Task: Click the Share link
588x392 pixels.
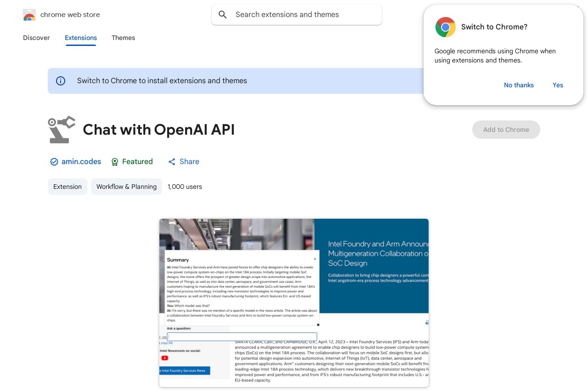Action: tap(189, 162)
